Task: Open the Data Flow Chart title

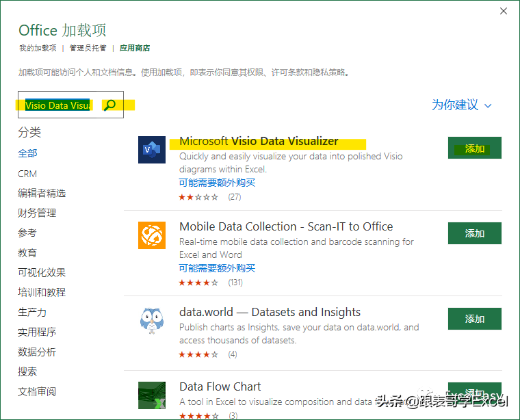Action: (x=220, y=387)
